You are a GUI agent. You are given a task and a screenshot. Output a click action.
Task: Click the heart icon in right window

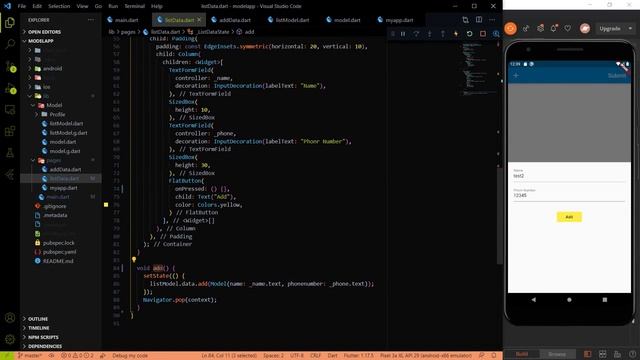tap(567, 28)
